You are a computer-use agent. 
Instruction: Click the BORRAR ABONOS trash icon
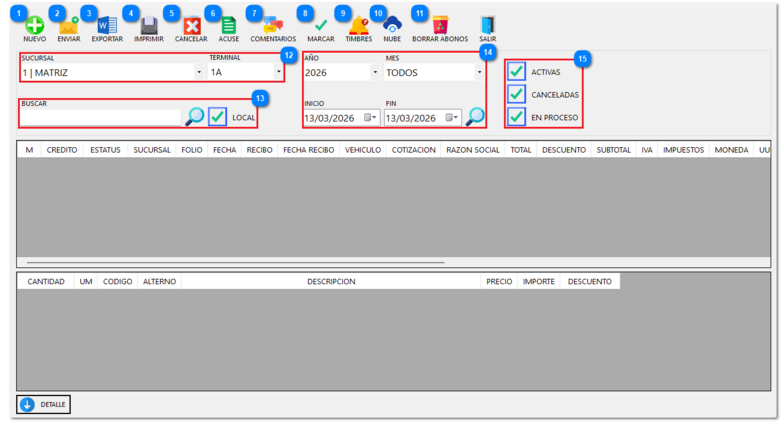[x=440, y=25]
